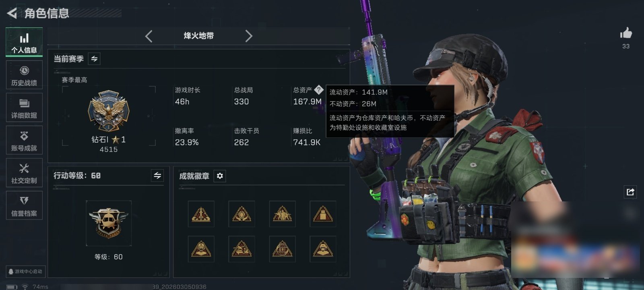This screenshot has width=644, height=290.
Task: Give a thumbs-up like to this profile
Action: click(626, 33)
